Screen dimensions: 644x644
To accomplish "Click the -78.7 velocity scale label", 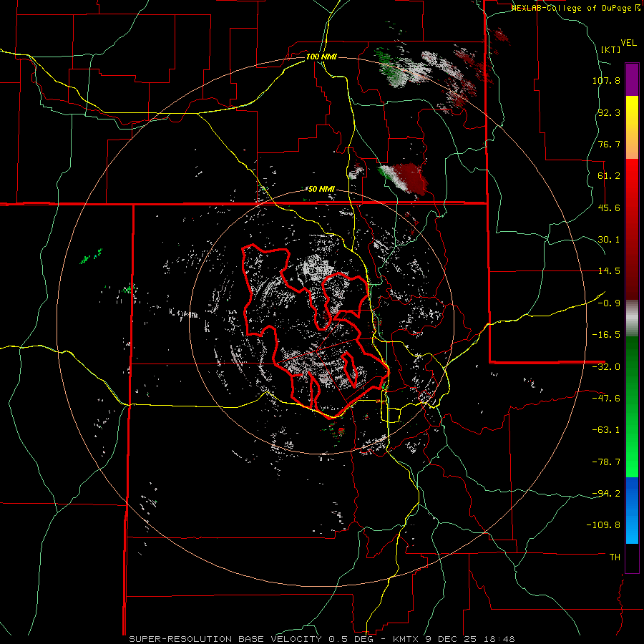I will coord(606,462).
